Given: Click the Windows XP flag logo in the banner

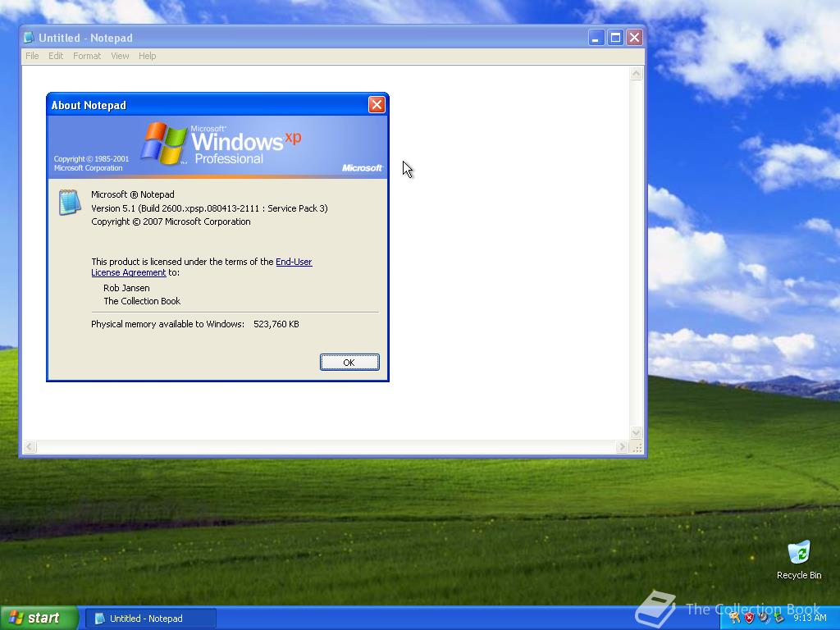Looking at the screenshot, I should [163, 144].
